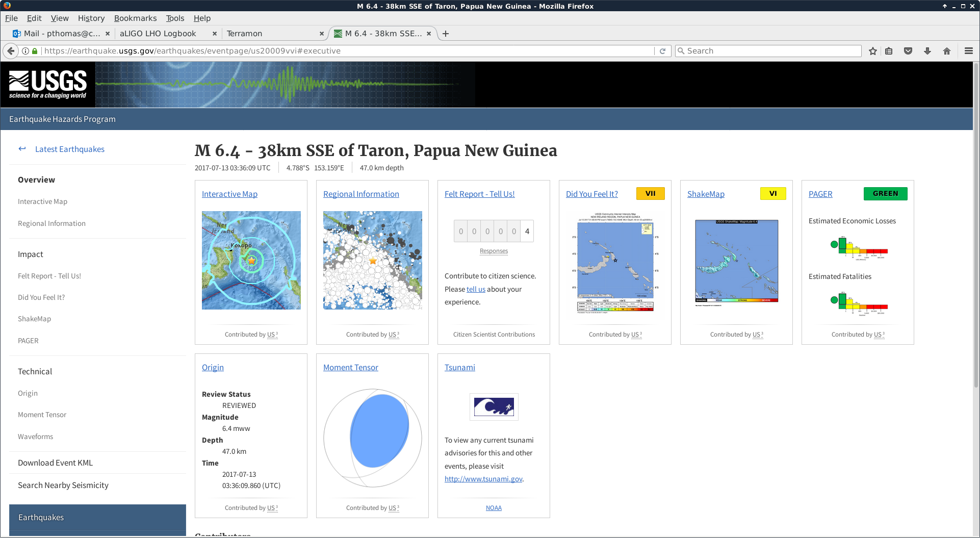Open the Latest Earthquakes link

69,149
